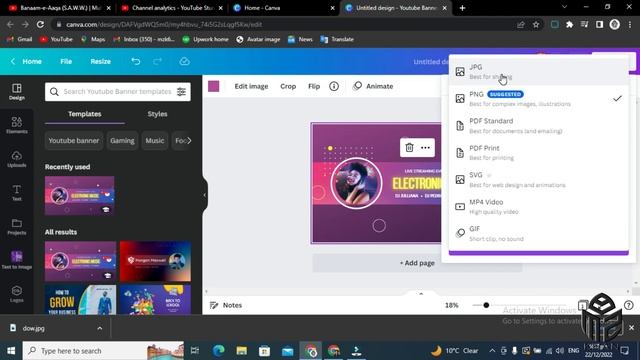
Task: Open Text to Image app in sidebar
Action: [17, 260]
